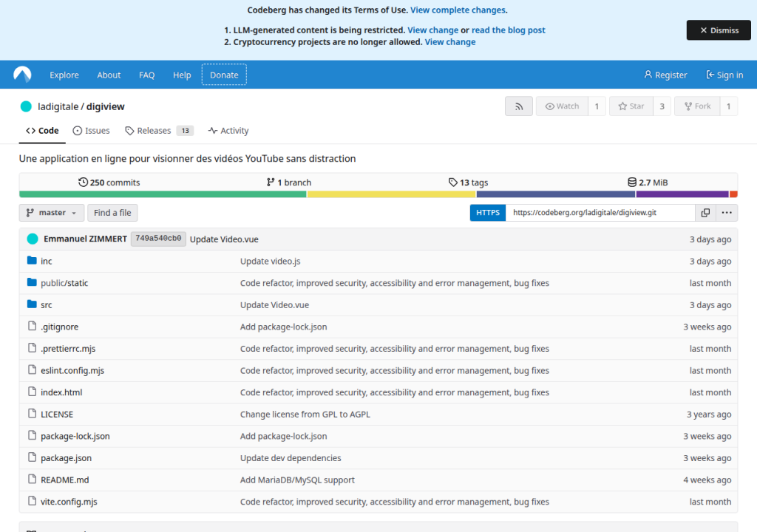Open the Codeberg logo home link
This screenshot has width=757, height=532.
[x=22, y=75]
